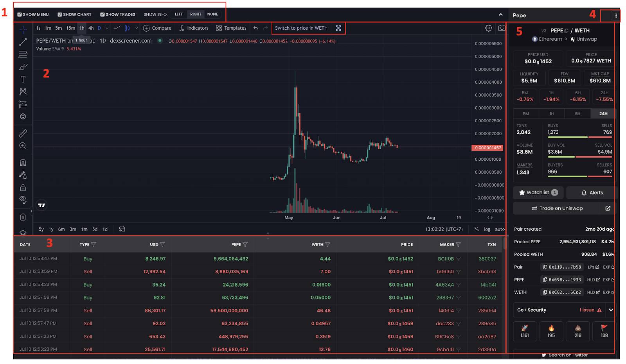Screen dimensions: 626x364
Task: Expand the Go+ Security section
Action: click(611, 310)
